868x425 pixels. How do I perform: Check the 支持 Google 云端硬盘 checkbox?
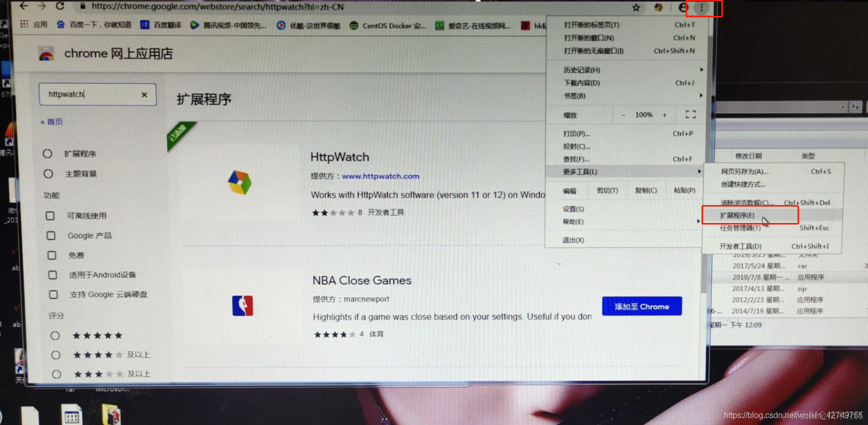click(x=53, y=295)
